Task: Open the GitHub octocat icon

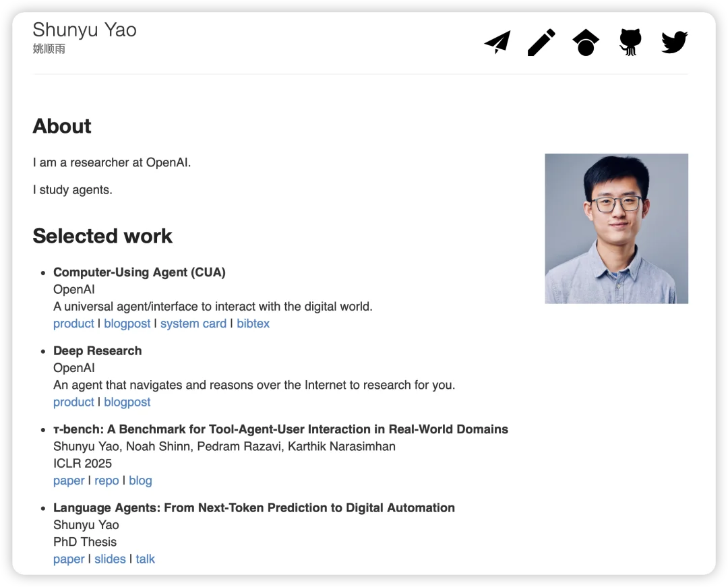Action: pos(630,42)
